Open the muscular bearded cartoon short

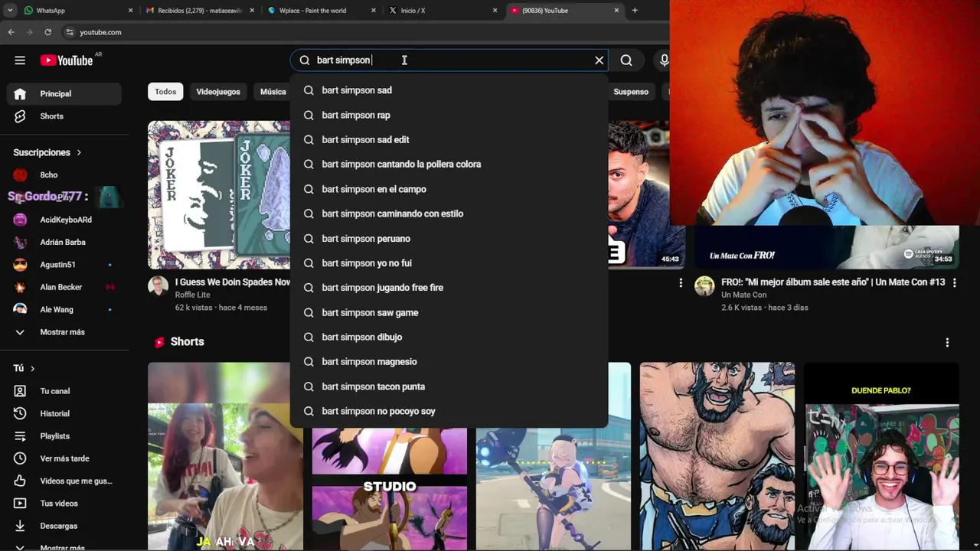(717, 456)
